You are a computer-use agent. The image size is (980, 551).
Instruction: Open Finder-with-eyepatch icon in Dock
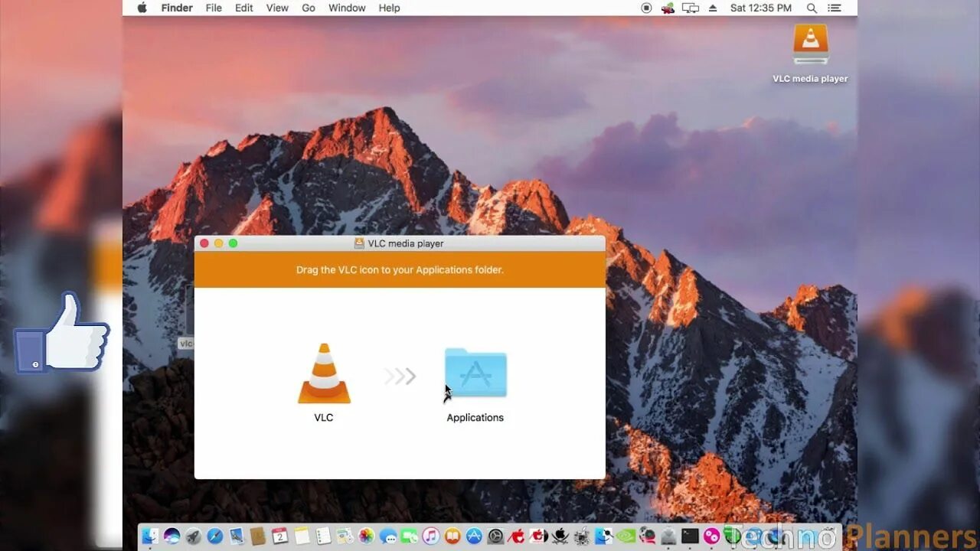click(603, 536)
